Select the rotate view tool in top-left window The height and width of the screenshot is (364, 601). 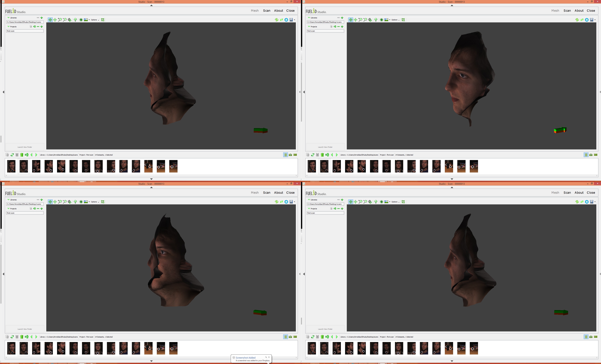coord(50,20)
